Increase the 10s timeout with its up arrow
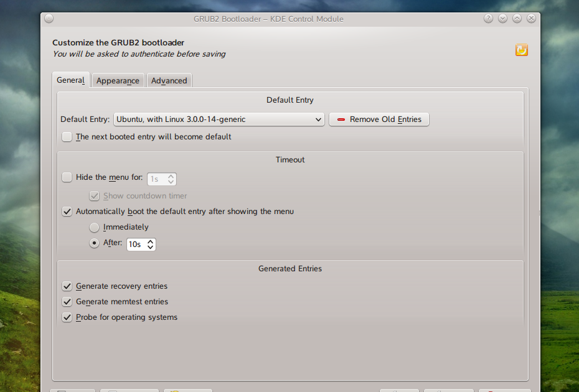The height and width of the screenshot is (392, 579). [151, 241]
